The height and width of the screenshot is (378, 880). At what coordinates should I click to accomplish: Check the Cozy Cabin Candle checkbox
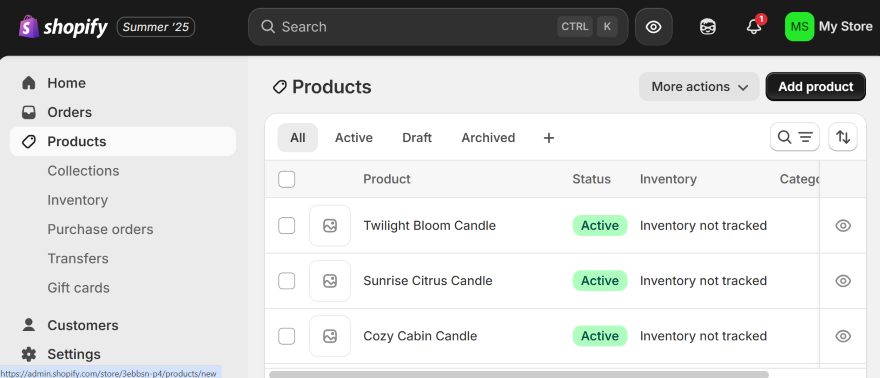[x=287, y=336]
